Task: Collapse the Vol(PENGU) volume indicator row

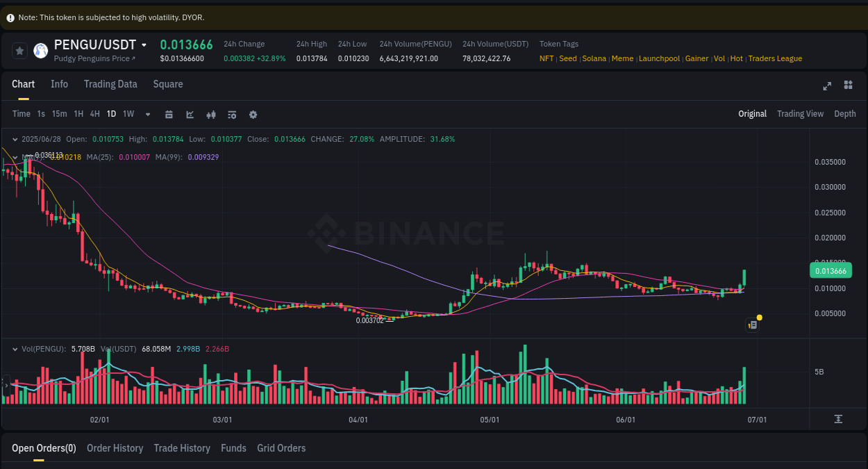Action: pyautogui.click(x=15, y=348)
